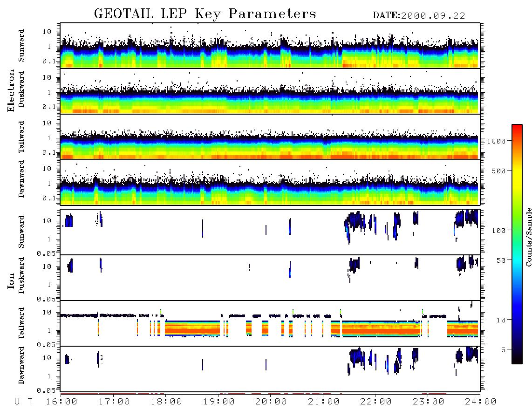The width and height of the screenshot is (532, 410).
Task: Click the 24:00 time tick label
Action: pyautogui.click(x=481, y=402)
